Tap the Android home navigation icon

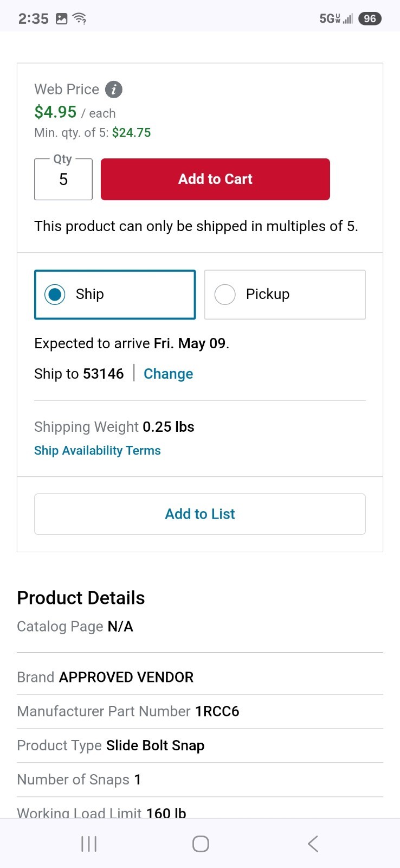201,844
